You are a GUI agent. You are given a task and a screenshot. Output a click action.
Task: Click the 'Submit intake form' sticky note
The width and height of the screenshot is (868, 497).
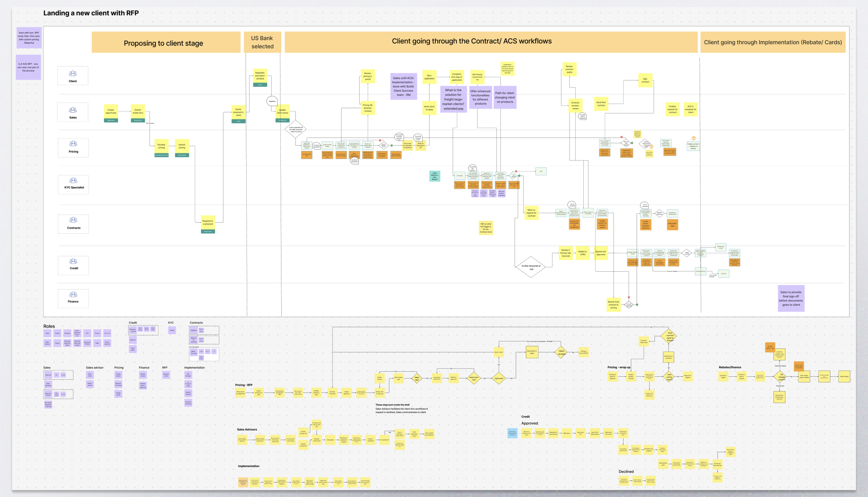[x=138, y=111]
